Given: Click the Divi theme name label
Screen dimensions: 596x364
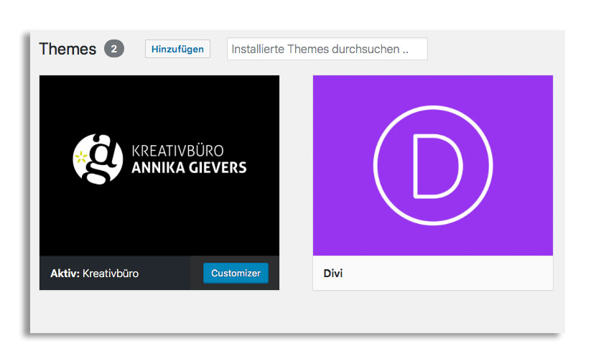Looking at the screenshot, I should [333, 274].
